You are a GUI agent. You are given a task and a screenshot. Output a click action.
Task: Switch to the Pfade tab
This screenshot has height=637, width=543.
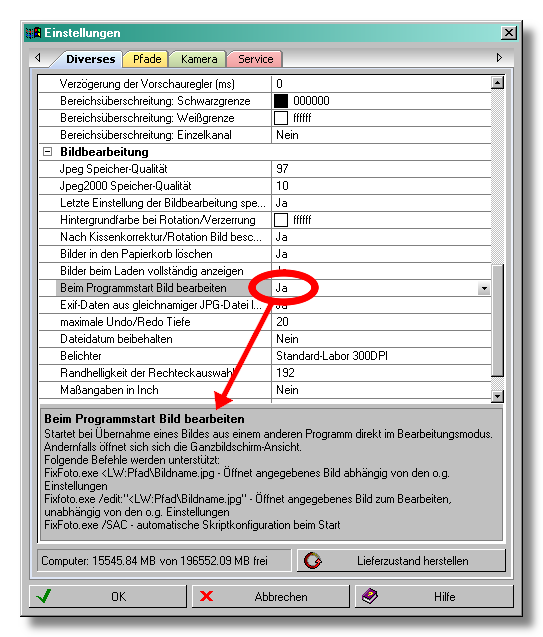[x=147, y=59]
